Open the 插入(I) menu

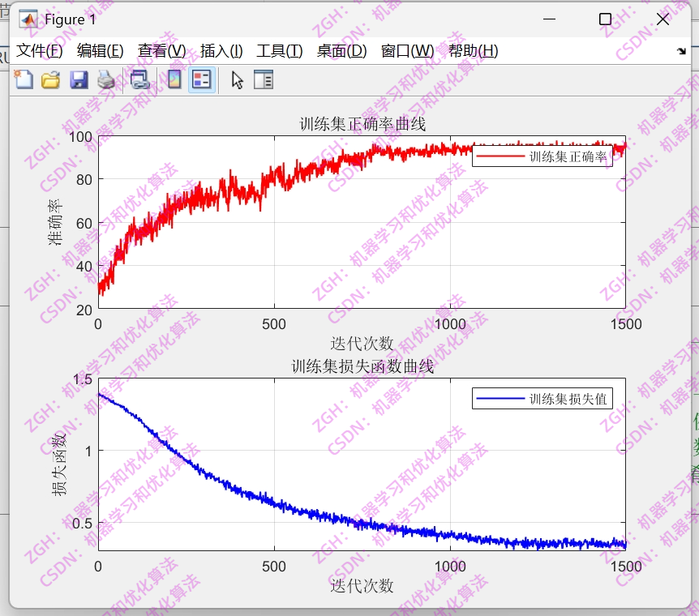pos(221,51)
